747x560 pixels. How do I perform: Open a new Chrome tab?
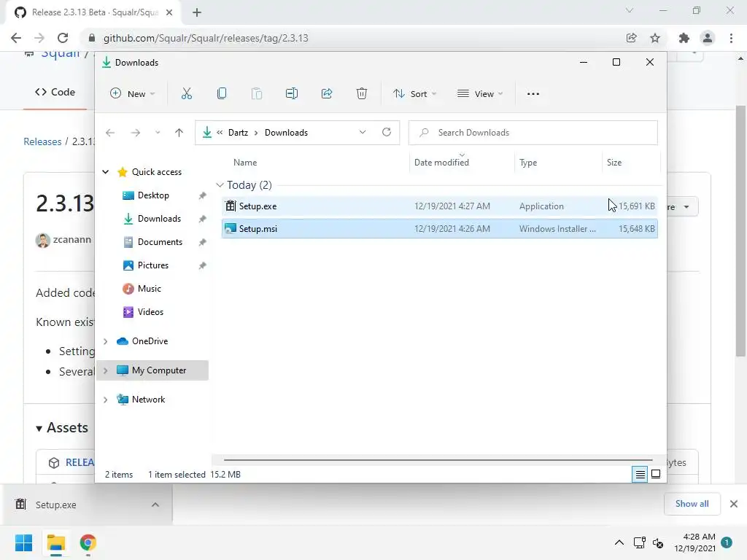pyautogui.click(x=197, y=12)
